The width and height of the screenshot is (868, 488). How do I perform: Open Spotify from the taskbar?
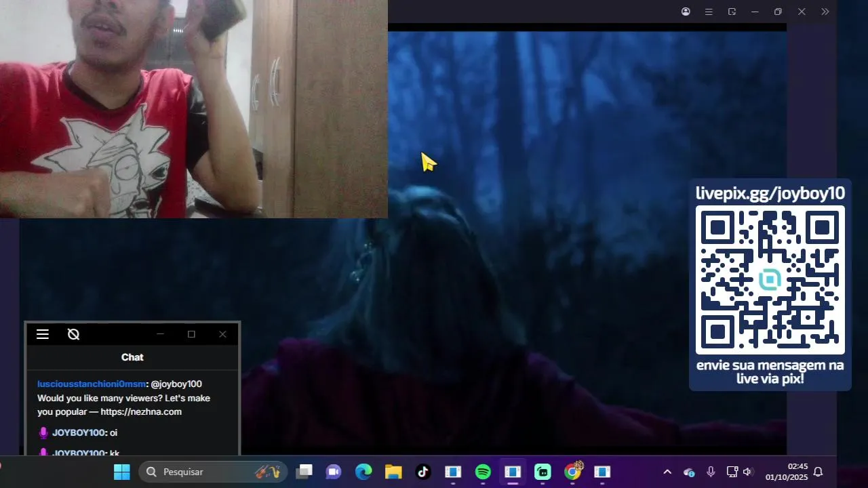pyautogui.click(x=483, y=472)
